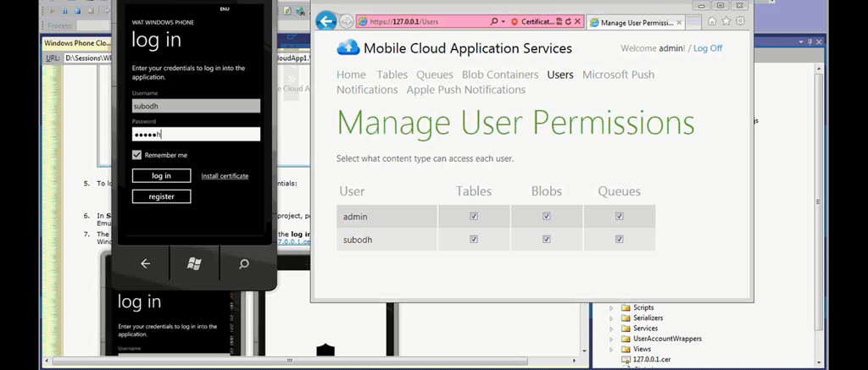868x370 pixels.
Task: Tap the emulator Windows Start button
Action: coord(194,264)
